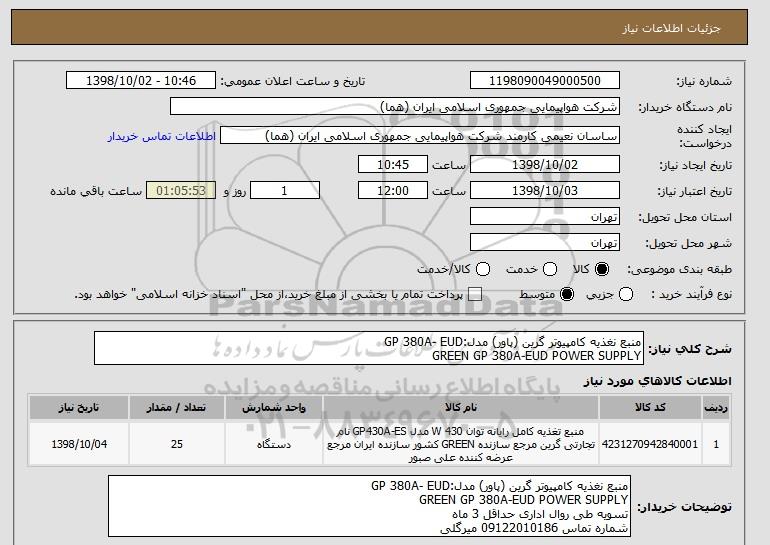Select the خدمت radio button
The width and height of the screenshot is (770, 545).
tap(550, 269)
